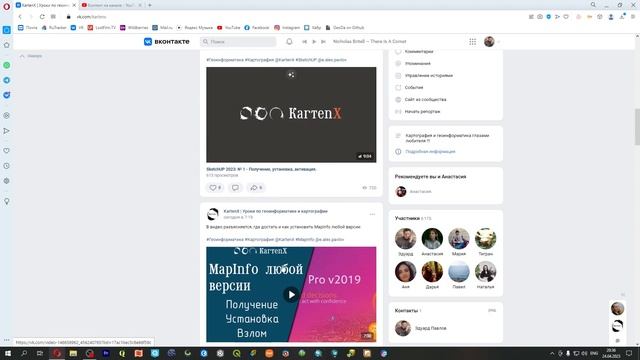
Task: Open the VK services grid icon
Action: pos(472,41)
